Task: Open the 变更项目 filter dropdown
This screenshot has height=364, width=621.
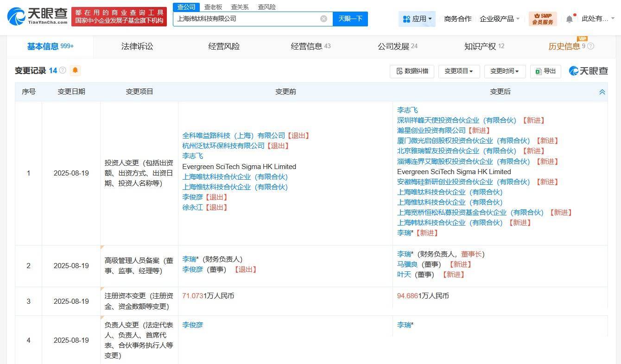Action: [459, 71]
